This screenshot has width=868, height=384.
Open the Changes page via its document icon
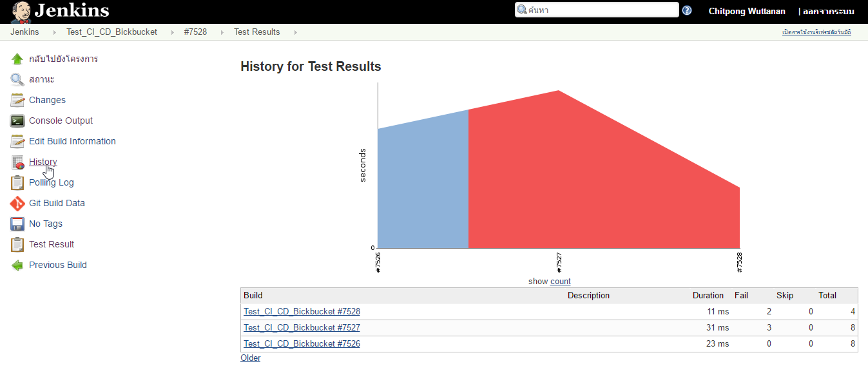coord(17,100)
